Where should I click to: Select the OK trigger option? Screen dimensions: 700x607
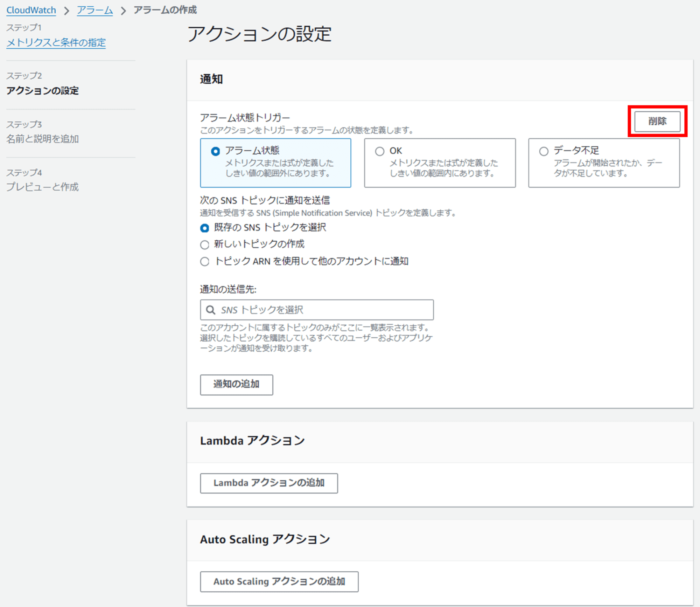(x=440, y=163)
